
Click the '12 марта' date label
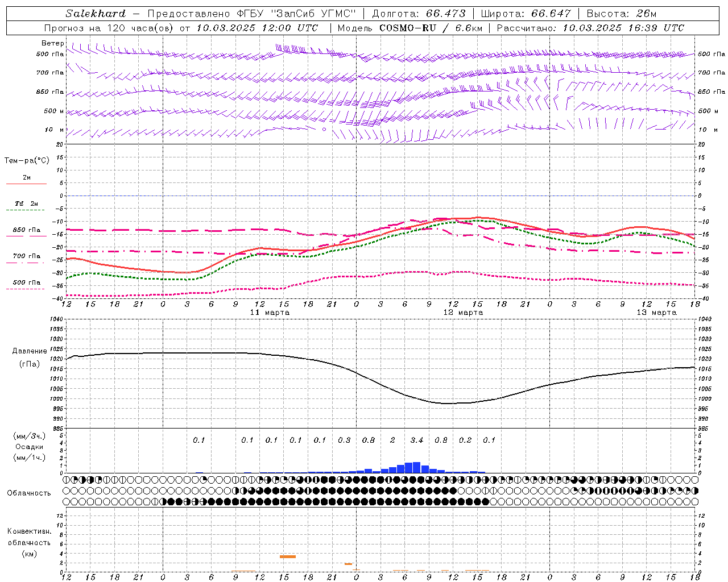point(463,313)
